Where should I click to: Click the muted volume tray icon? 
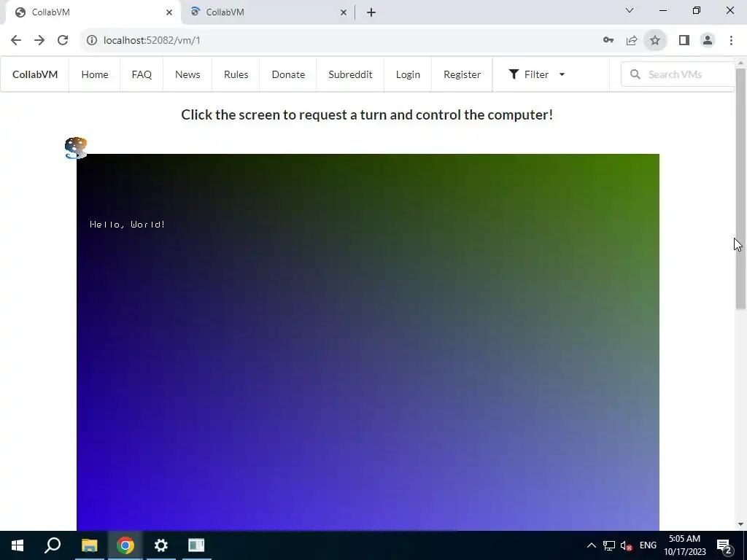pos(627,545)
